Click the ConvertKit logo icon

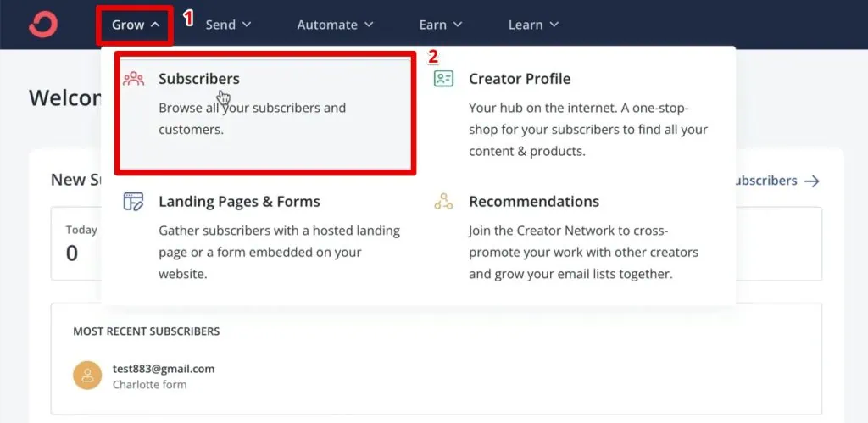click(x=43, y=25)
